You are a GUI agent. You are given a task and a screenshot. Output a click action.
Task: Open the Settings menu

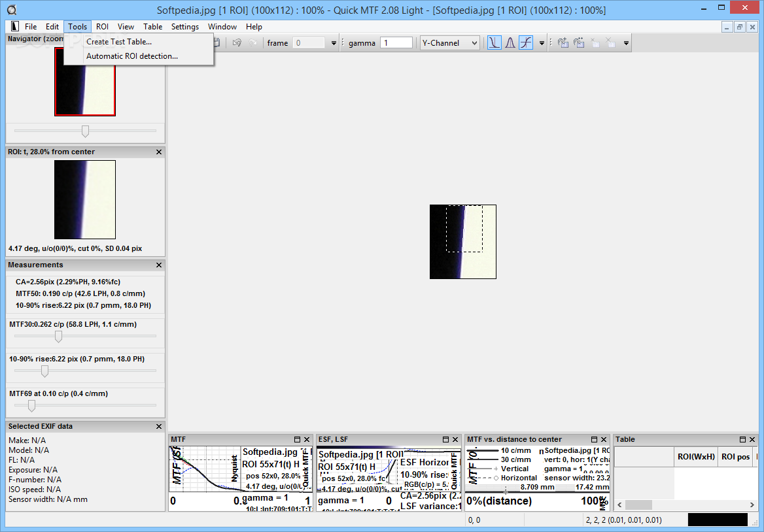click(x=185, y=27)
